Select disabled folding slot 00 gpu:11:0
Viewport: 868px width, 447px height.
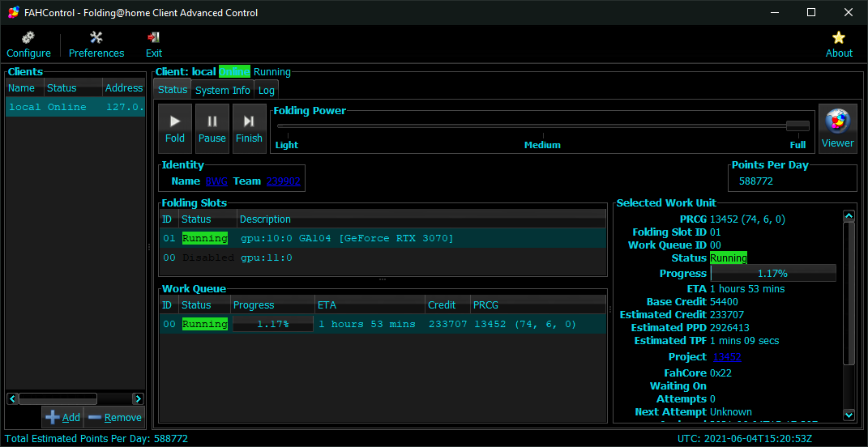(x=383, y=258)
